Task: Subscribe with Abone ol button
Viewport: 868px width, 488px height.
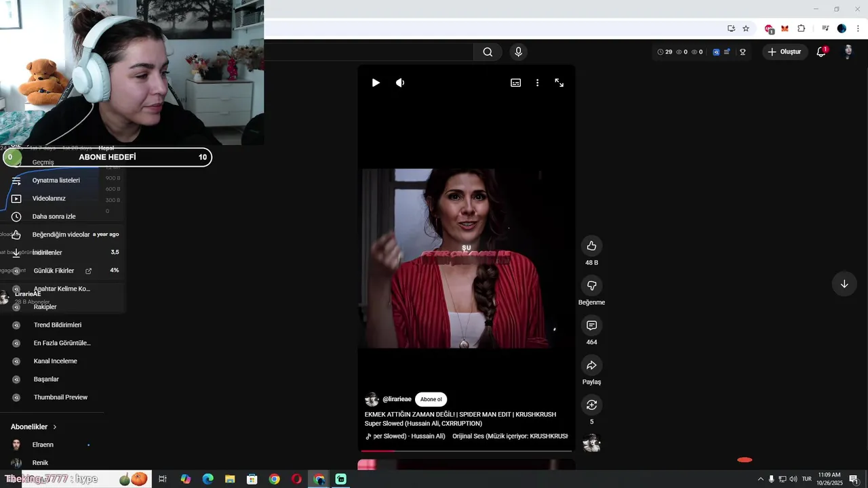Action: point(431,400)
